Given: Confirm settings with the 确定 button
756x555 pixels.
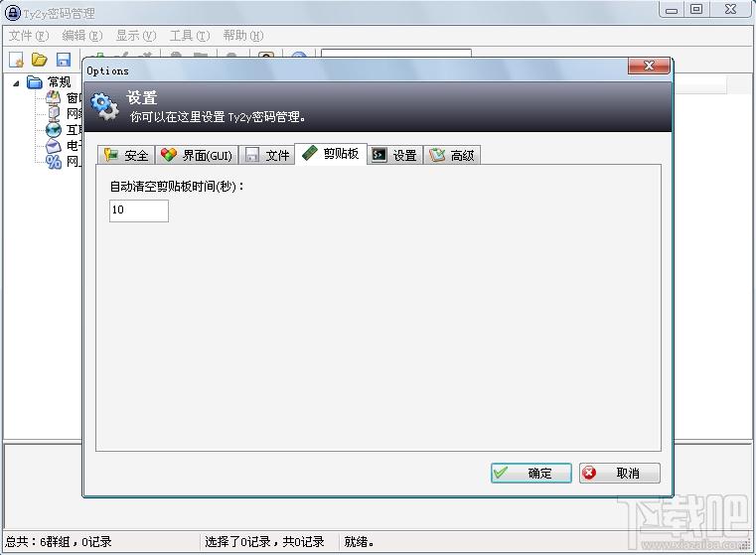Looking at the screenshot, I should click(x=530, y=474).
